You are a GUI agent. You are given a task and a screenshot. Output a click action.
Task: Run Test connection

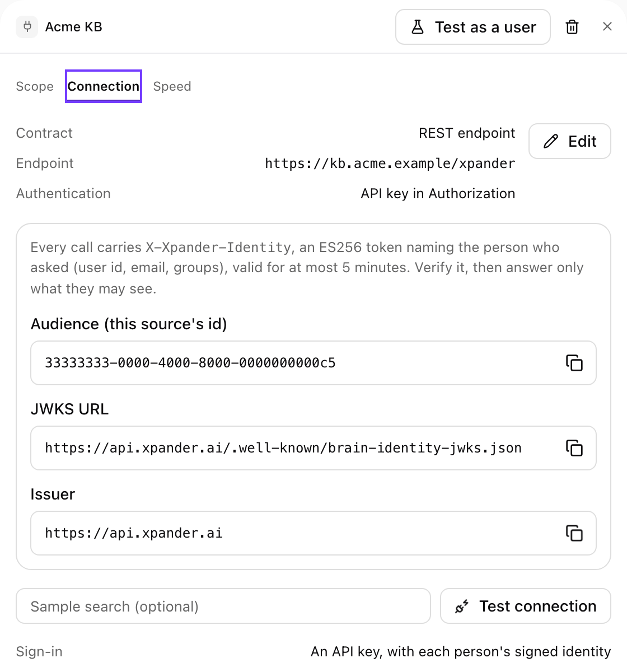(x=526, y=606)
